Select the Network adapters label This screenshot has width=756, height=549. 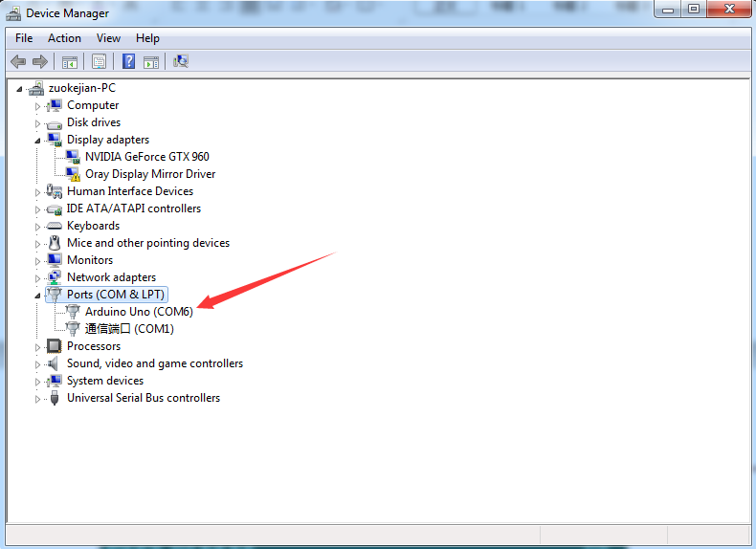111,277
